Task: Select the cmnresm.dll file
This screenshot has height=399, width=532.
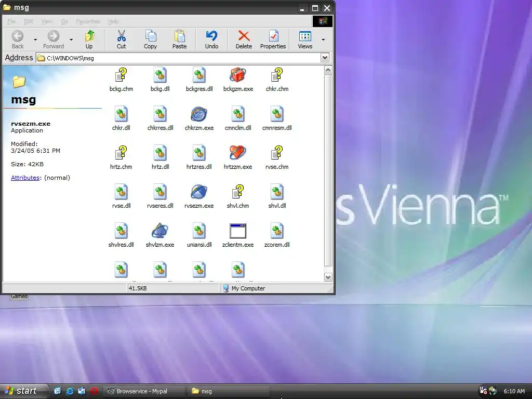Action: click(277, 118)
